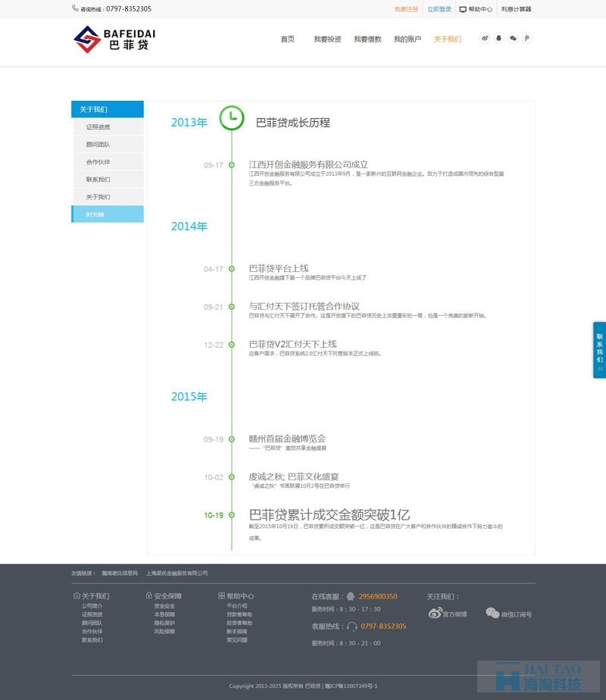Screen dimensions: 606x700
Task: Click the 免费注册 link
Action: tap(406, 9)
